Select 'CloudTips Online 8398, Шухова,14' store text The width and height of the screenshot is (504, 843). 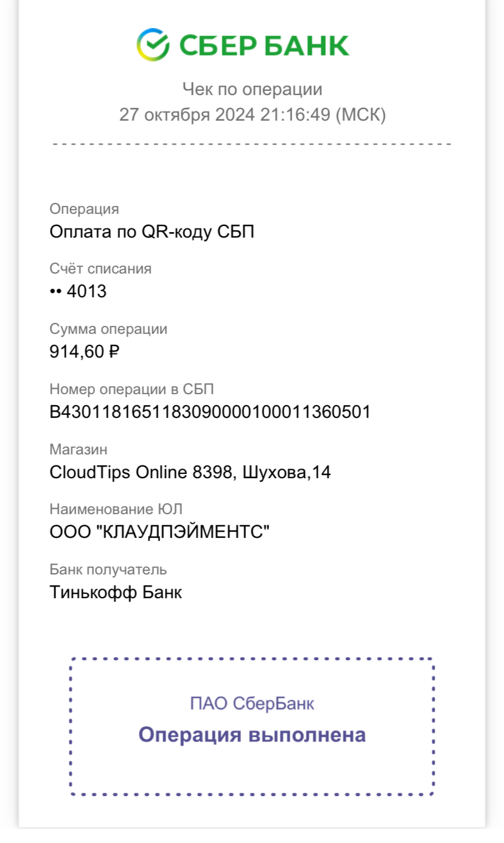190,473
